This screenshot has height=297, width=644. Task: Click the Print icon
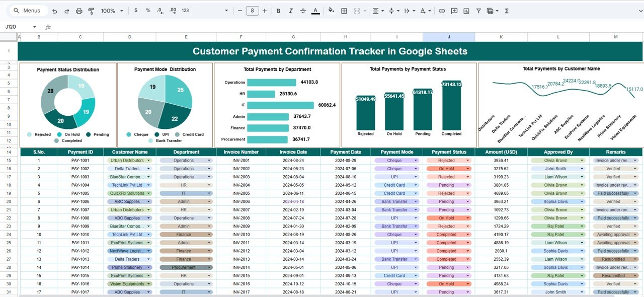pos(79,10)
